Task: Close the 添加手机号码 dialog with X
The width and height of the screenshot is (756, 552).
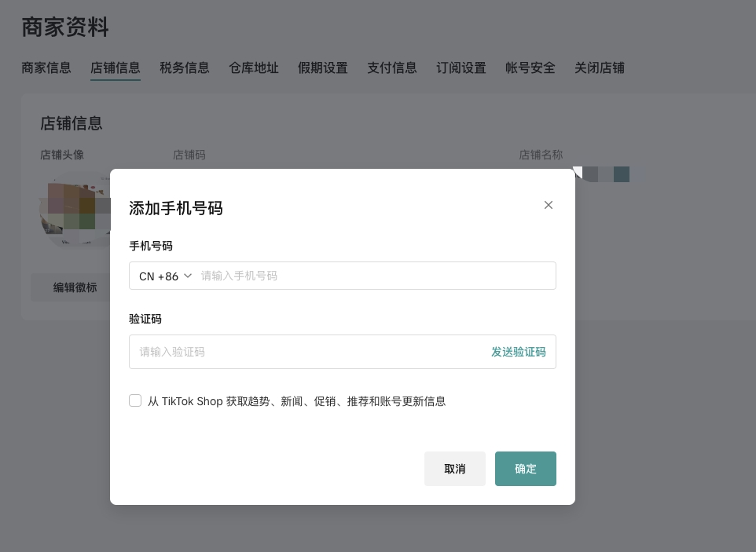Action: (x=549, y=205)
